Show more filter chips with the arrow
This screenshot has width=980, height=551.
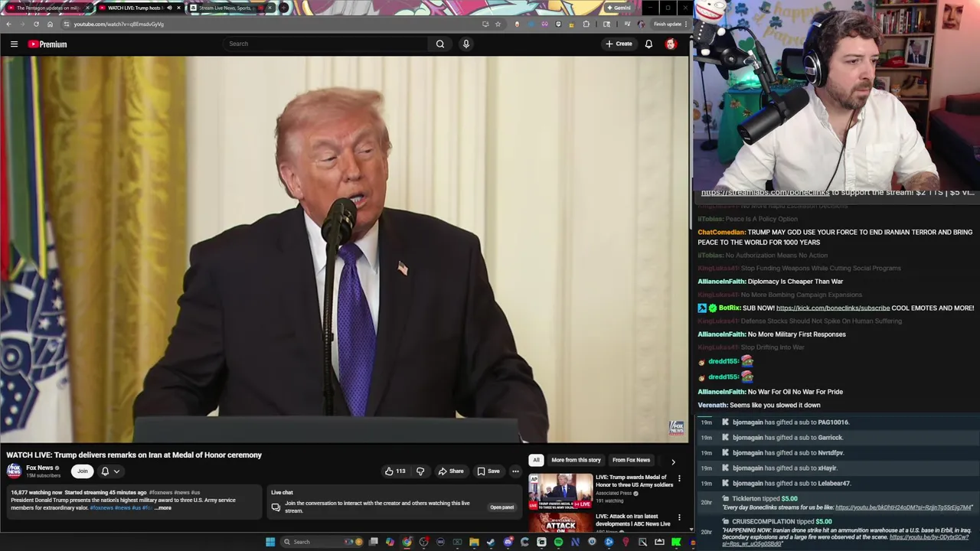point(673,461)
